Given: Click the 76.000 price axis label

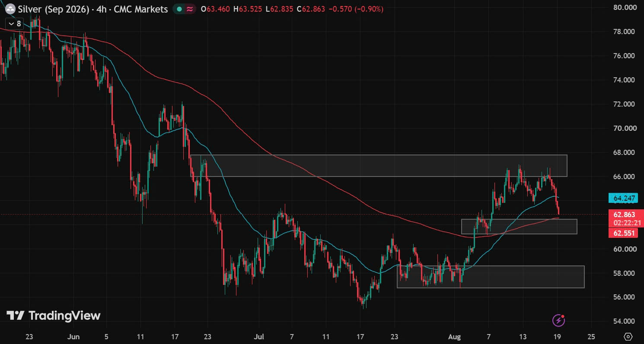Looking at the screenshot, I should coord(623,56).
